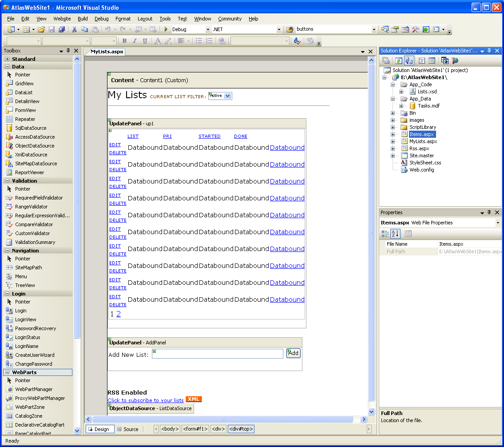Select RequiredFieldValidator in Toolbox
The width and height of the screenshot is (504, 447).
tap(39, 198)
